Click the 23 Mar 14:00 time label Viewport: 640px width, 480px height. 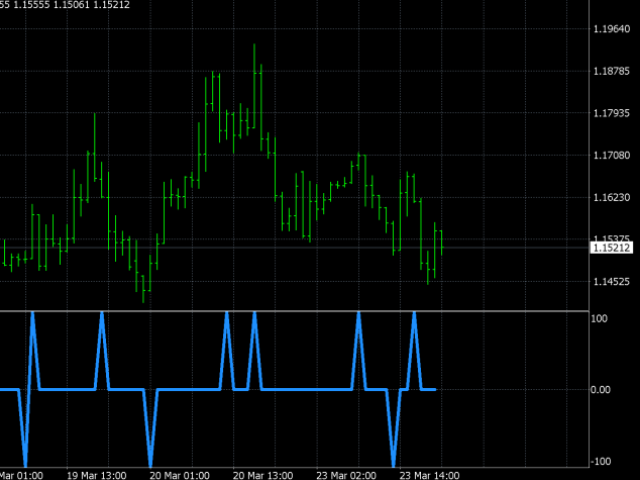pos(429,476)
